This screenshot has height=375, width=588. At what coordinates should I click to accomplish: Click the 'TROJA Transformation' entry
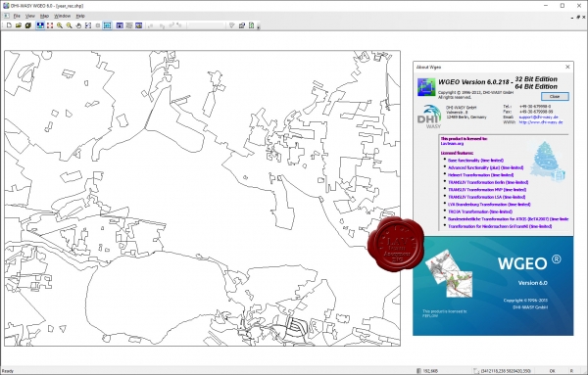pyautogui.click(x=480, y=211)
